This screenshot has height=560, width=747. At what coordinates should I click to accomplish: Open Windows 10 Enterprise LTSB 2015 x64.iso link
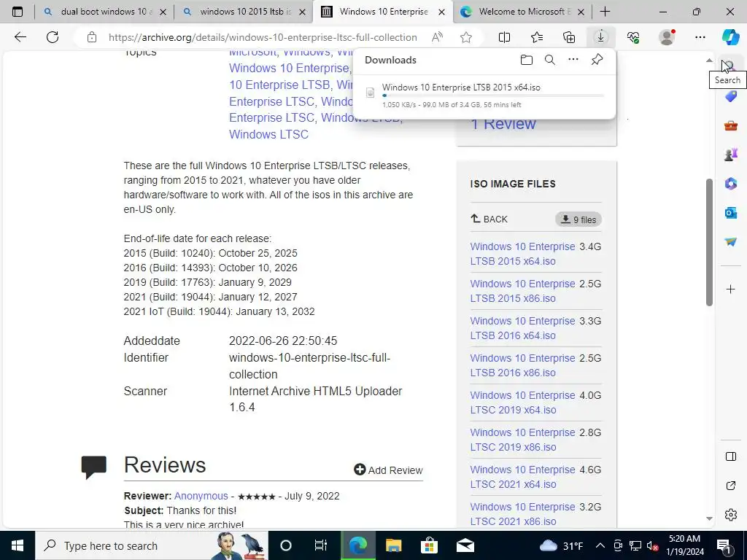click(522, 254)
